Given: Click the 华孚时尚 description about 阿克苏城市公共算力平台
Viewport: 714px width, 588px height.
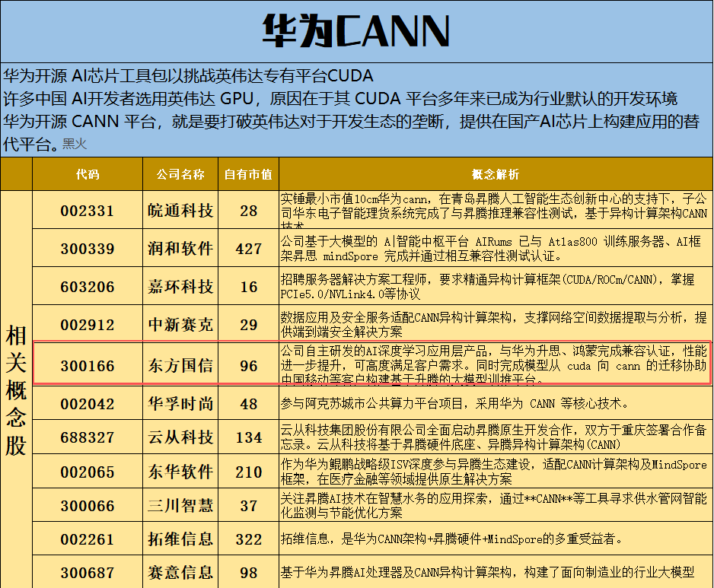Looking at the screenshot, I should (x=496, y=403).
